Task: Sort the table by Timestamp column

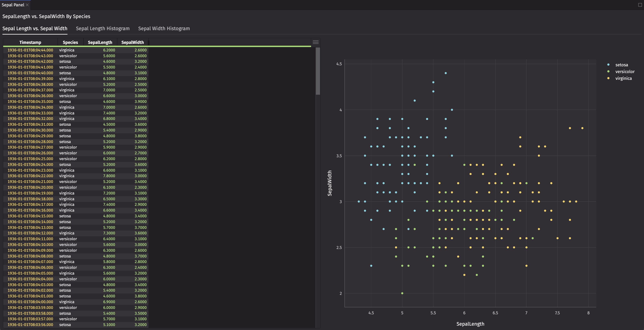Action: [30, 42]
